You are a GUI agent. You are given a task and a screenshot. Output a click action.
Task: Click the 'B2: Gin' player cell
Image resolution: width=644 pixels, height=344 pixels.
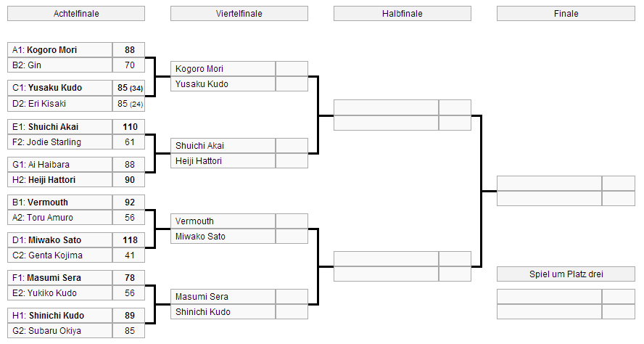click(x=60, y=65)
